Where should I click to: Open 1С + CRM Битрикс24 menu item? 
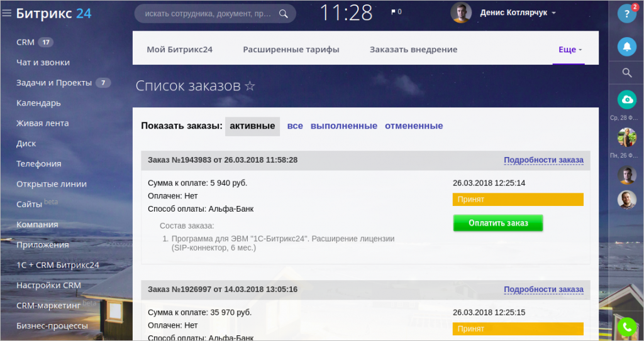click(58, 265)
